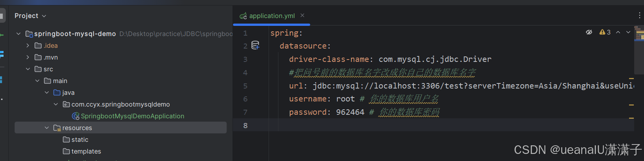Select the static folder
Viewport: 644px width, 161px height.
coord(80,139)
